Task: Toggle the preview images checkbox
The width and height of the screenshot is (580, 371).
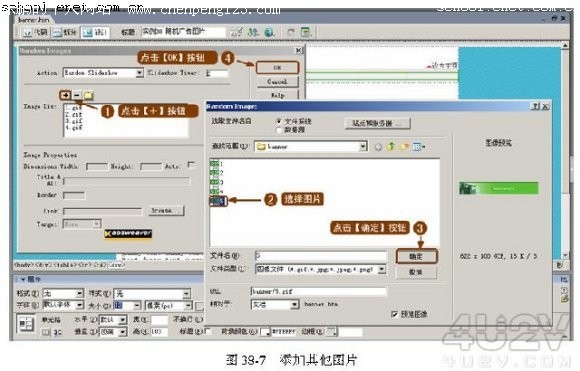Action: 394,314
